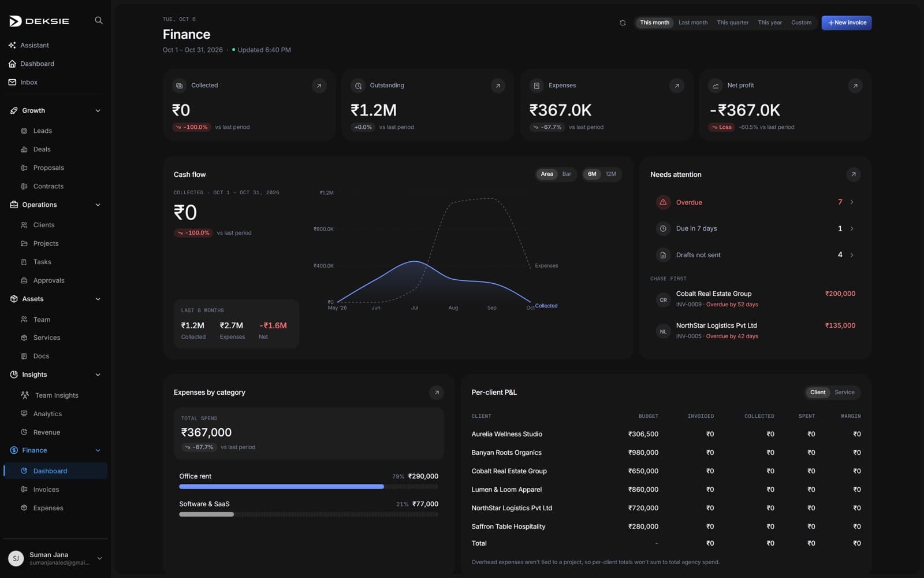The image size is (924, 578).
Task: Click the New invoice button
Action: pos(847,23)
